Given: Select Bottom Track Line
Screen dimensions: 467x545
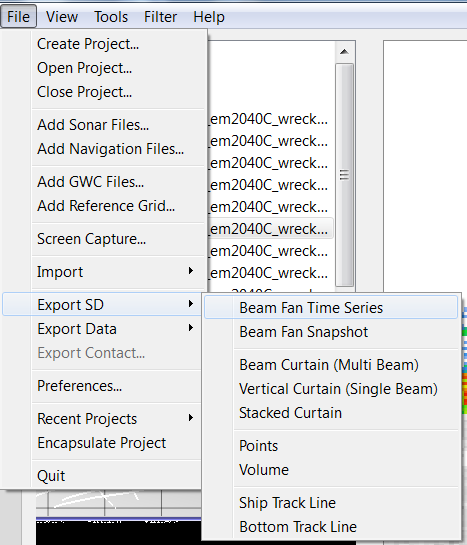Looking at the screenshot, I should [331, 527].
